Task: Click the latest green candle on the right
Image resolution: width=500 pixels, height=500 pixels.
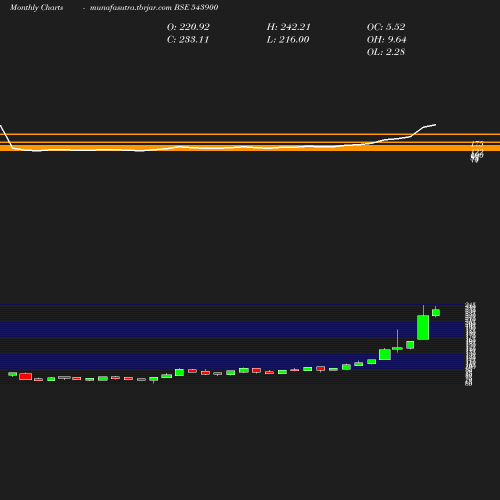Action: tap(436, 312)
